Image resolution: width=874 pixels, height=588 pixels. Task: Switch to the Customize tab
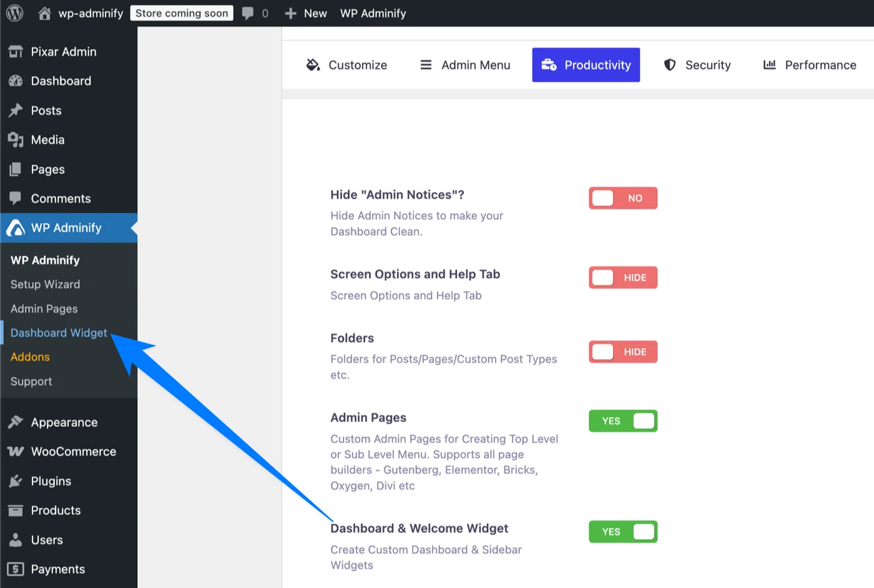346,65
